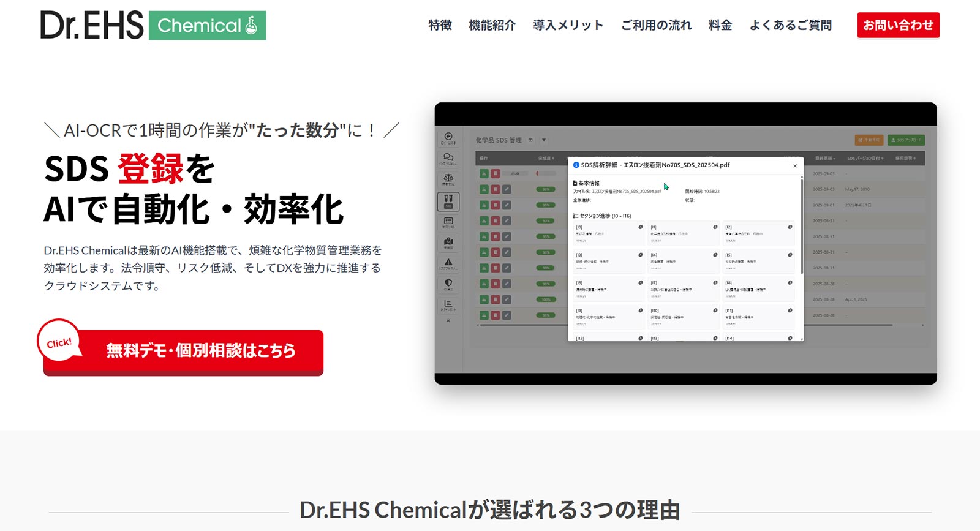The width and height of the screenshot is (980, 531).
Task: Close the SDS解析詳細 dialog
Action: (x=795, y=166)
